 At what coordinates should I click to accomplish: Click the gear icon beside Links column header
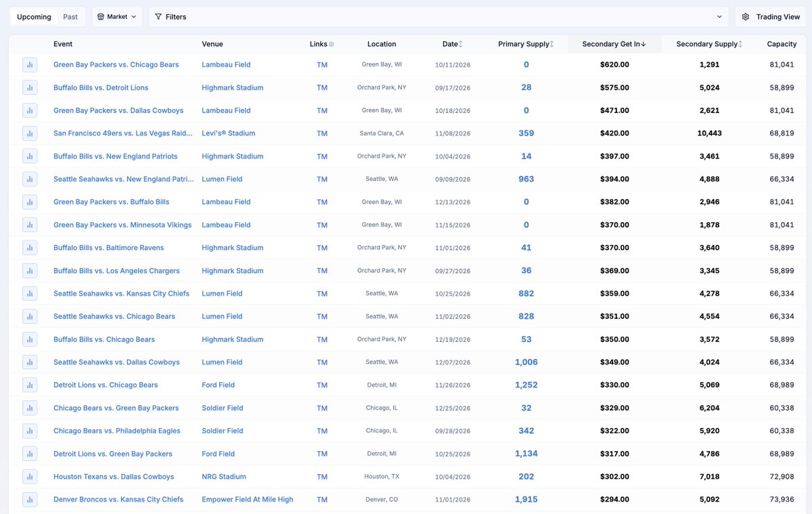point(332,44)
